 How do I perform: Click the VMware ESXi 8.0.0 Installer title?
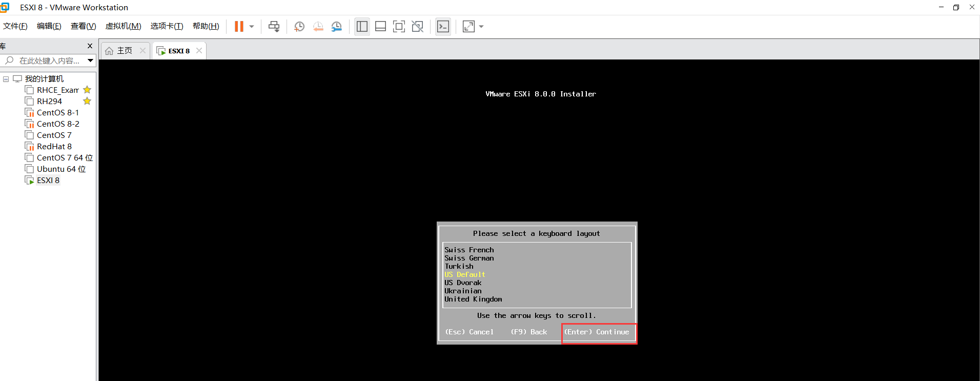click(x=541, y=94)
